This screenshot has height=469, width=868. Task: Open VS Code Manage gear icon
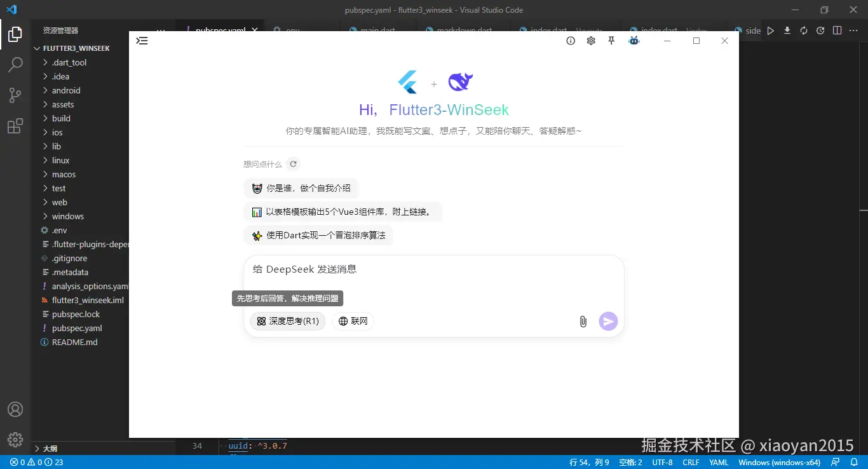(x=15, y=439)
